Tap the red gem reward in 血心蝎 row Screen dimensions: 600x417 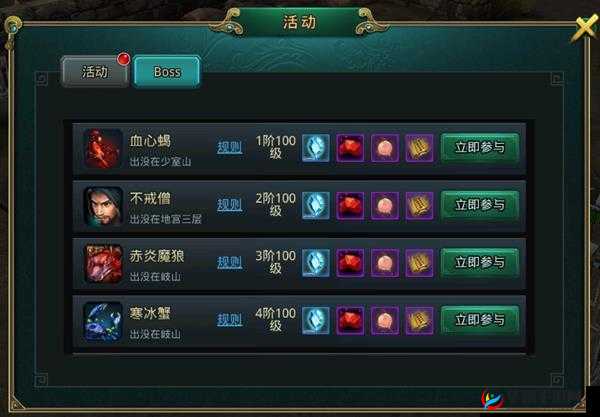click(350, 148)
